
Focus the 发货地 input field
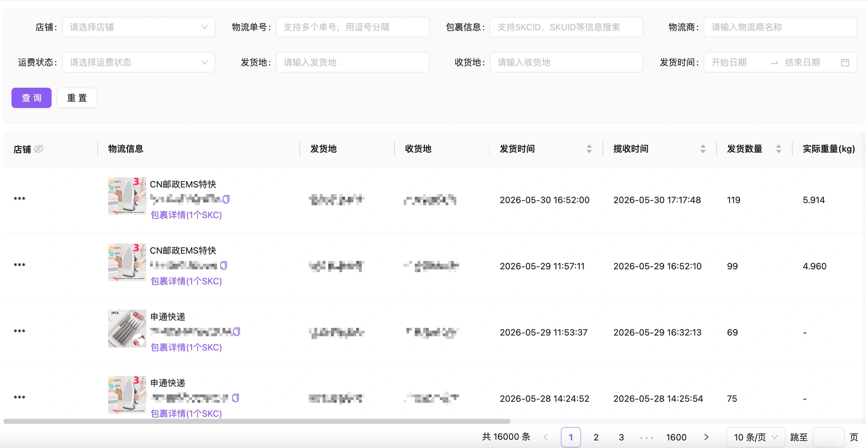click(353, 62)
